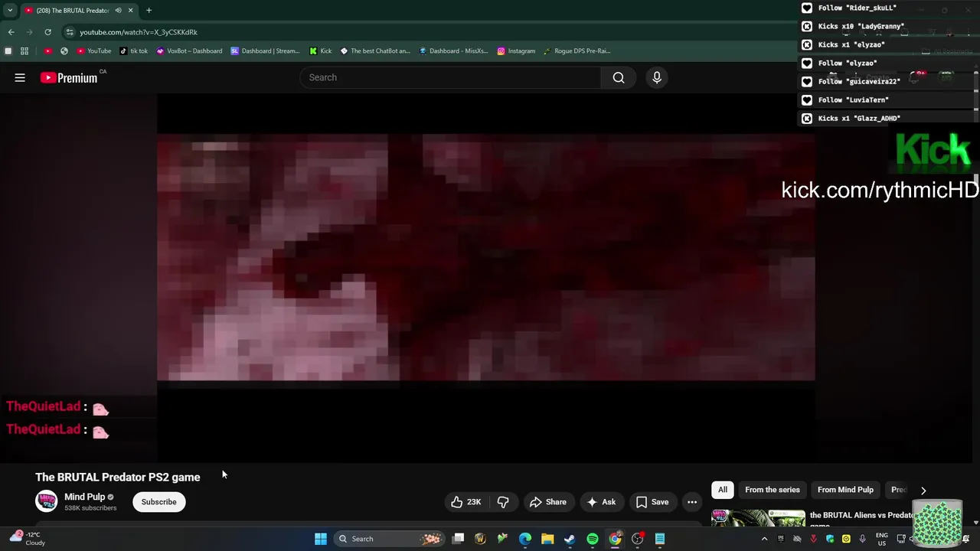
Task: Open OBS Studio from taskbar
Action: 637,539
